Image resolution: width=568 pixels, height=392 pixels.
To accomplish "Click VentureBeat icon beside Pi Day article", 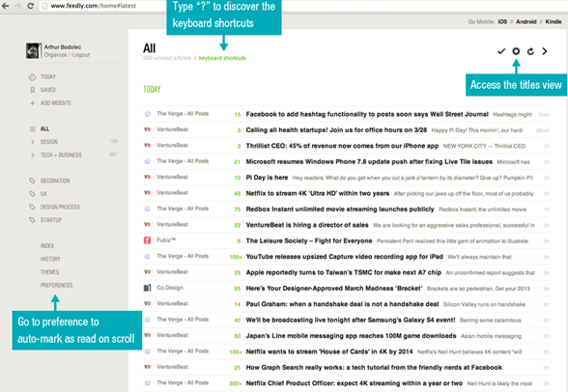I will (x=147, y=177).
